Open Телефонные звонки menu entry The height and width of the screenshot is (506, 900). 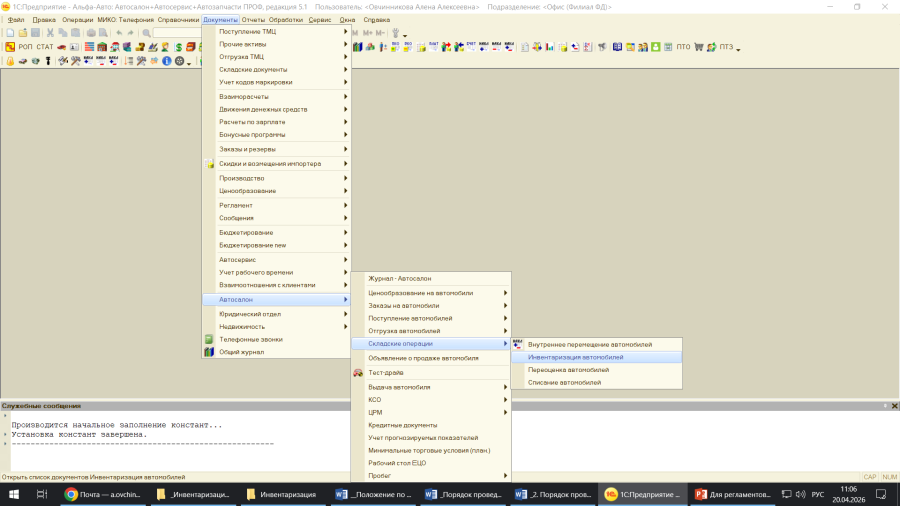click(277, 340)
